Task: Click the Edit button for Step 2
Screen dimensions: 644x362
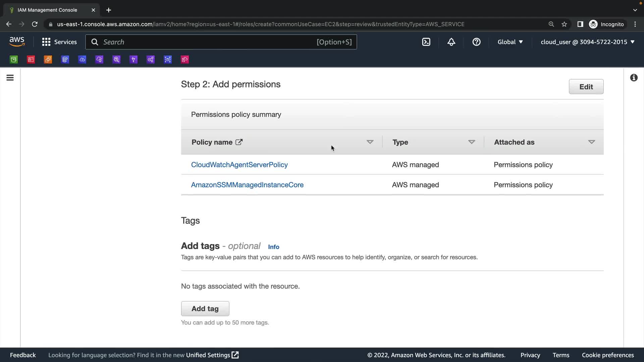Action: (x=586, y=87)
